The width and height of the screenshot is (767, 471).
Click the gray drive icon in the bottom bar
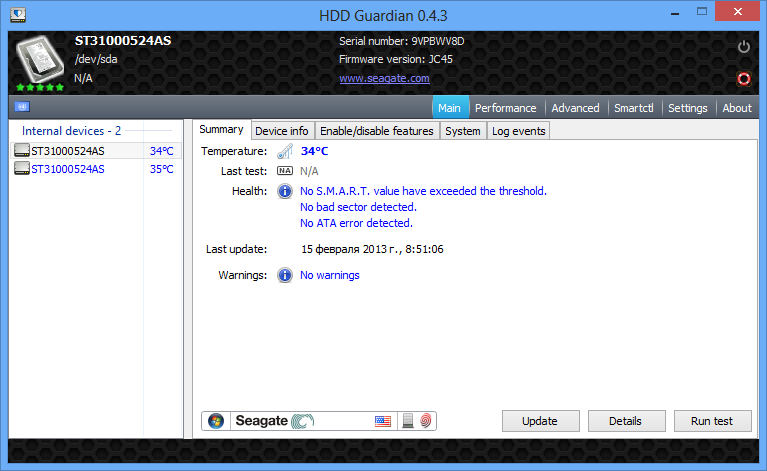(407, 421)
